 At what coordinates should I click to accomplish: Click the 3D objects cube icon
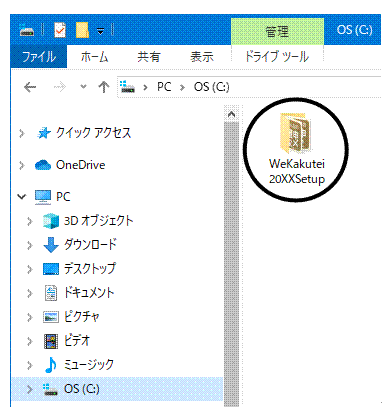51,221
